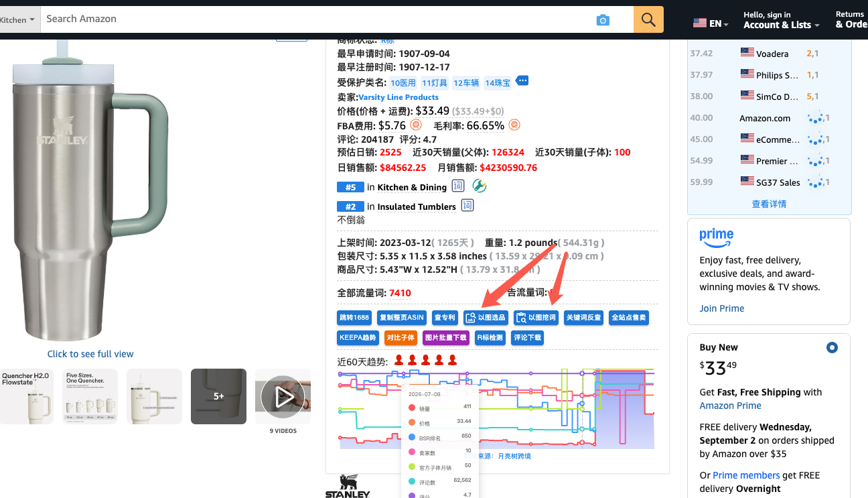Click the loading dots in the Amazon.com row
Screen dimensions: 868x498
tap(816, 118)
